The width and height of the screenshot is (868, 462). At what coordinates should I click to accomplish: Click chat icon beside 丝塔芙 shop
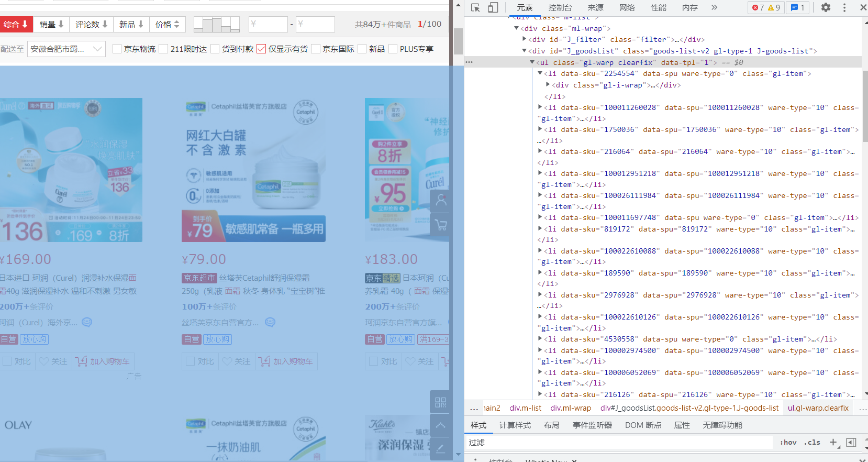tap(270, 322)
